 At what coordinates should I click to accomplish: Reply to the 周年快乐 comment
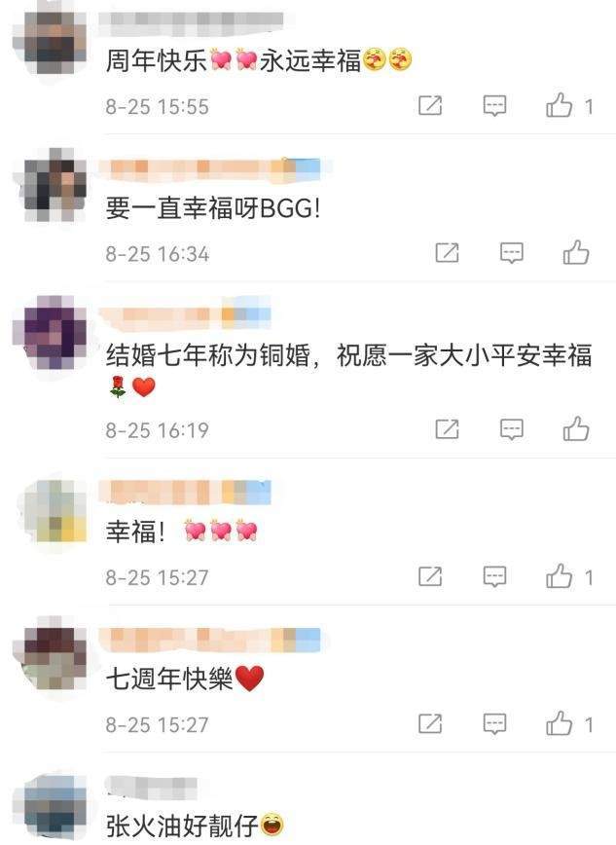(x=494, y=105)
